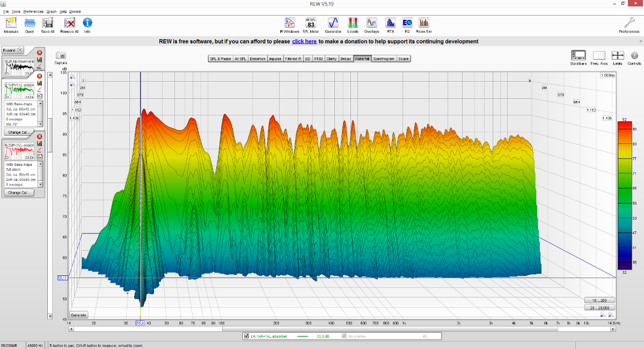644x349 pixels.
Task: Open the graph Limits dialog
Action: coord(618,56)
